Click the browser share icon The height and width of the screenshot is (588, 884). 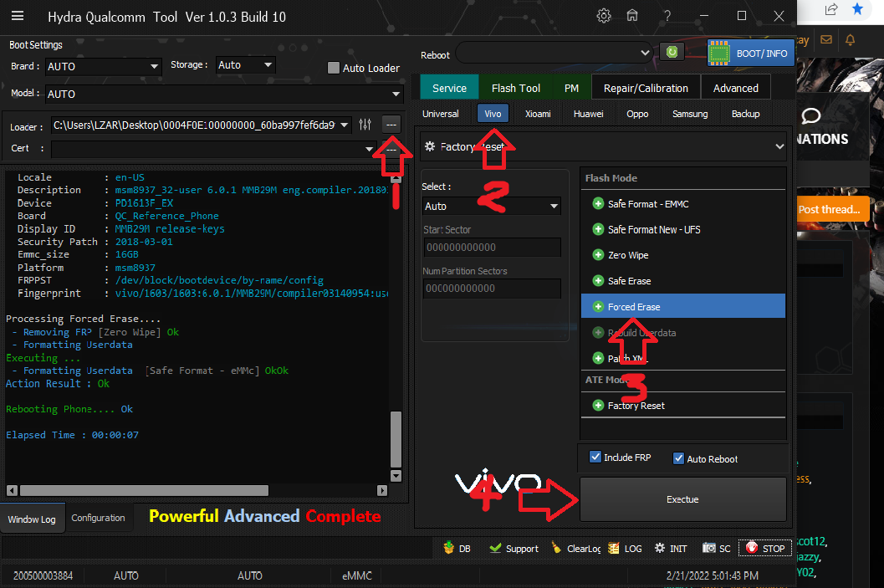tap(831, 9)
